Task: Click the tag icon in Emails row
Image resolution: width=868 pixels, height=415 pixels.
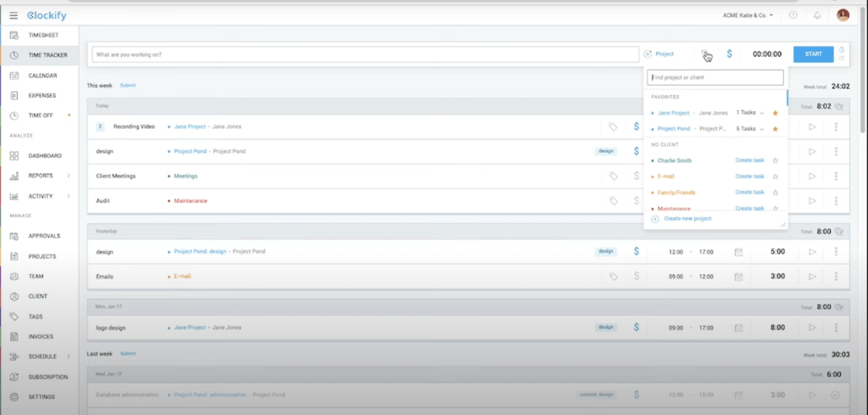Action: 613,277
